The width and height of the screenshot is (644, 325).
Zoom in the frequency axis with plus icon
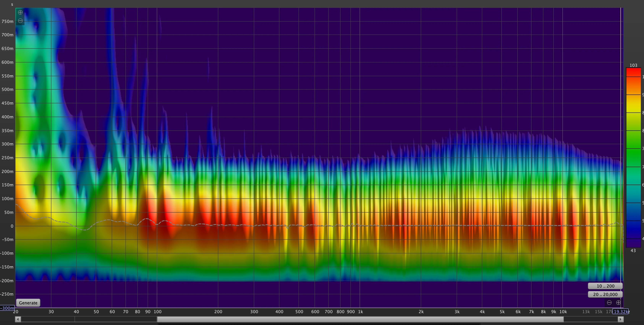pyautogui.click(x=618, y=303)
